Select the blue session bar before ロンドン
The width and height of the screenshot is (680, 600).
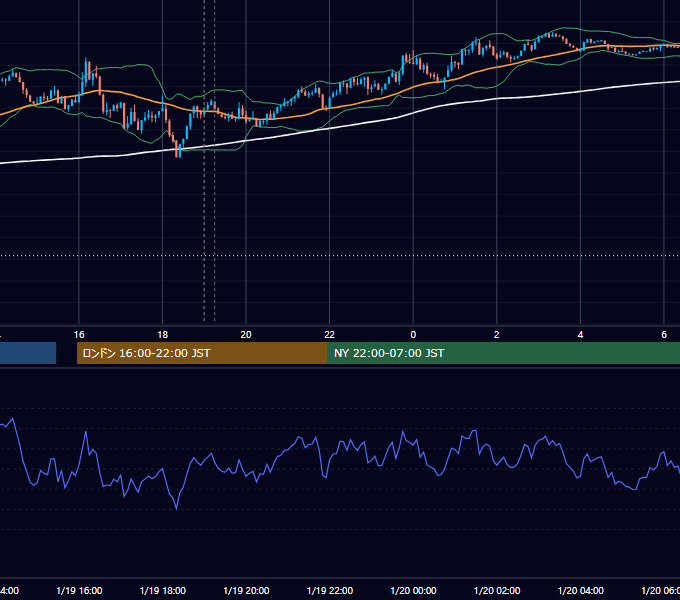pos(28,353)
